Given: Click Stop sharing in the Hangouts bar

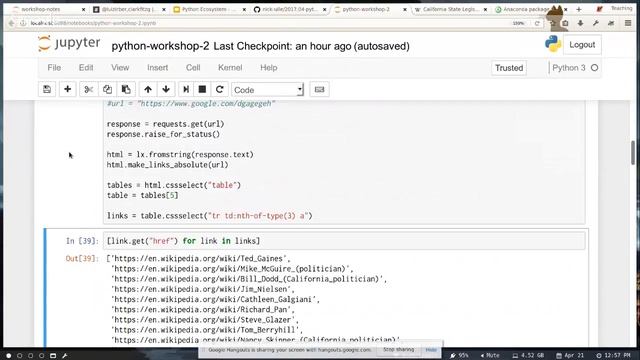Looking at the screenshot, I should tap(398, 350).
